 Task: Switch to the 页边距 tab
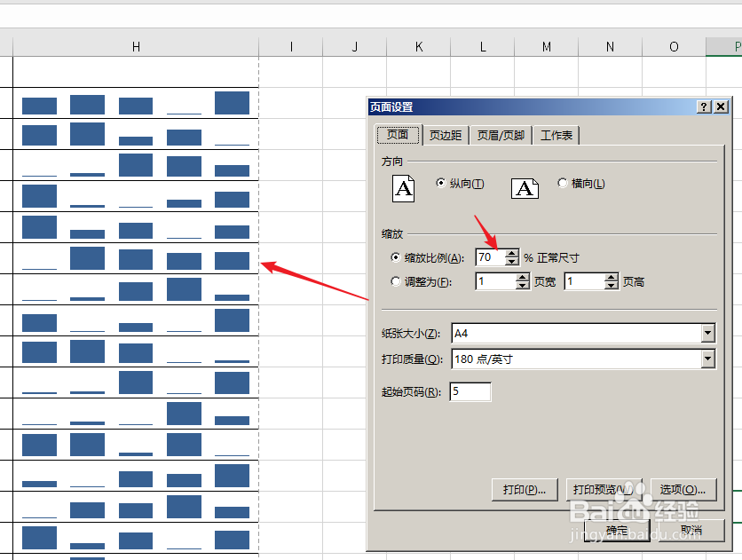click(x=446, y=136)
